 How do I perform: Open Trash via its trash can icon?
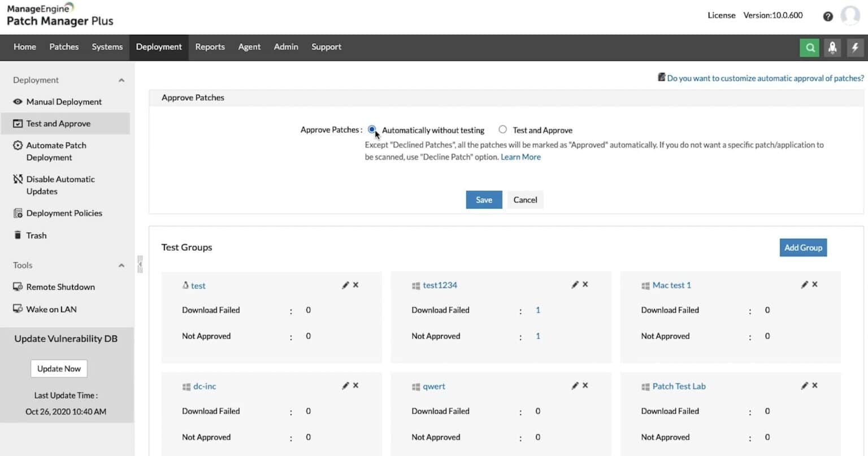pyautogui.click(x=19, y=235)
